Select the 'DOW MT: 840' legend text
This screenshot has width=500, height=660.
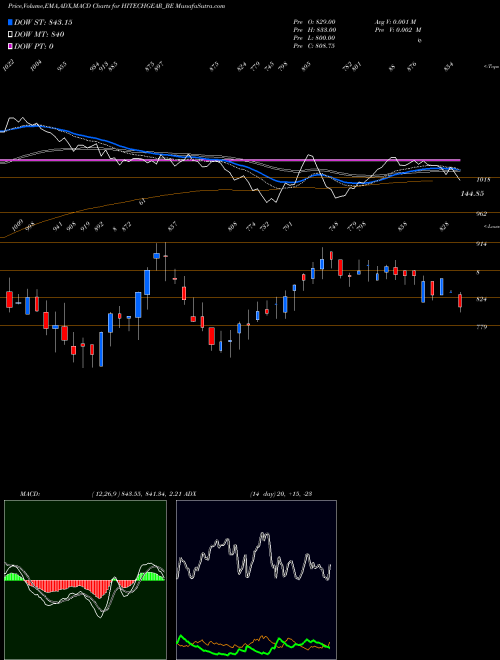[39, 35]
